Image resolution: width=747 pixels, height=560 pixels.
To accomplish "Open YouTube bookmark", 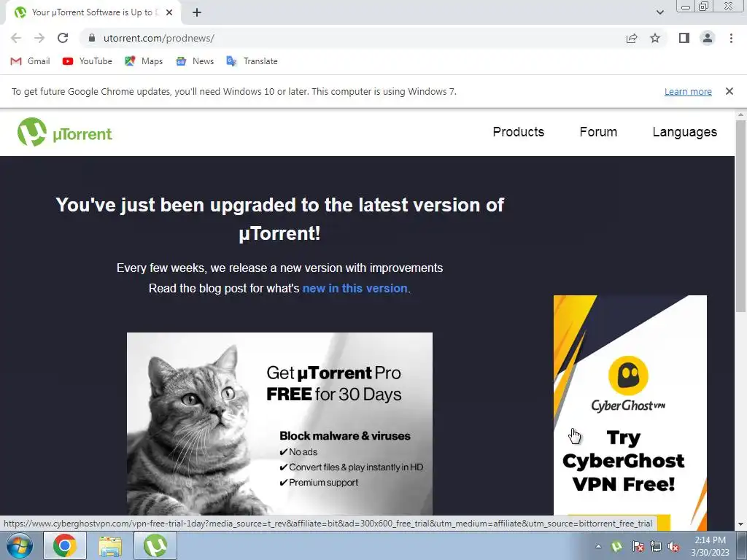I will (88, 61).
